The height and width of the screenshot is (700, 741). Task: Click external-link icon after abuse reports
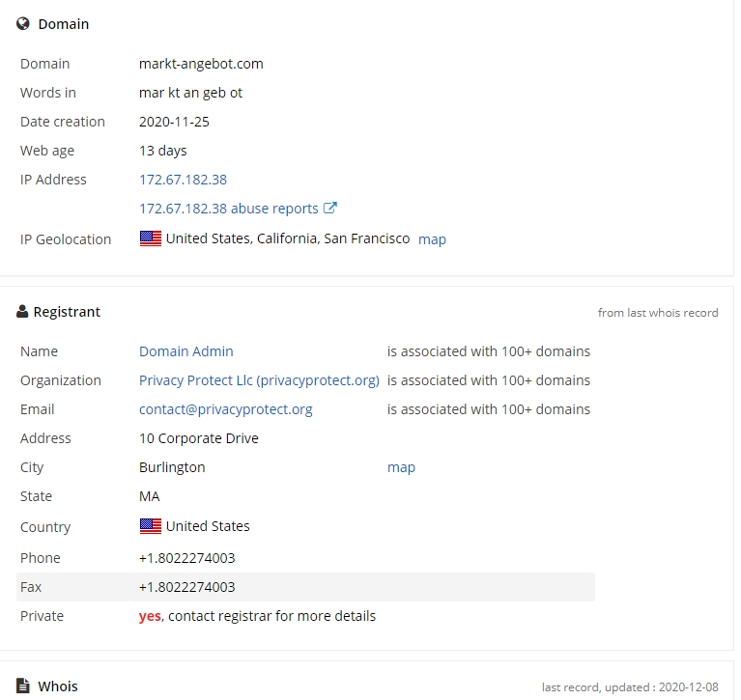tap(330, 209)
